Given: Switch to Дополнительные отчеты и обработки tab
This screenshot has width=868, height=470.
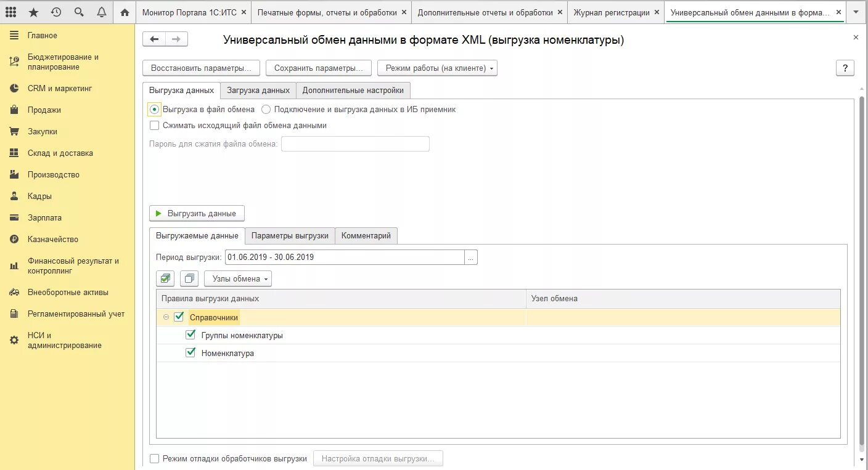Looking at the screenshot, I should click(485, 12).
